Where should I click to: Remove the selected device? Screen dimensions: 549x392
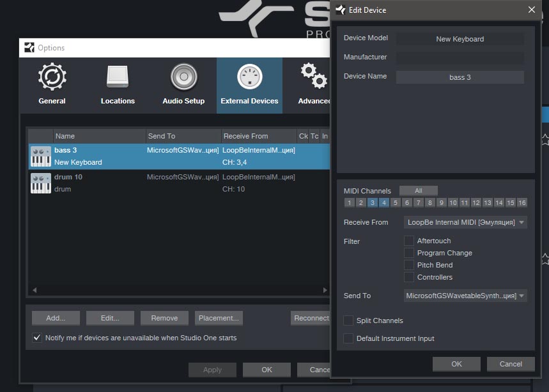tap(164, 318)
